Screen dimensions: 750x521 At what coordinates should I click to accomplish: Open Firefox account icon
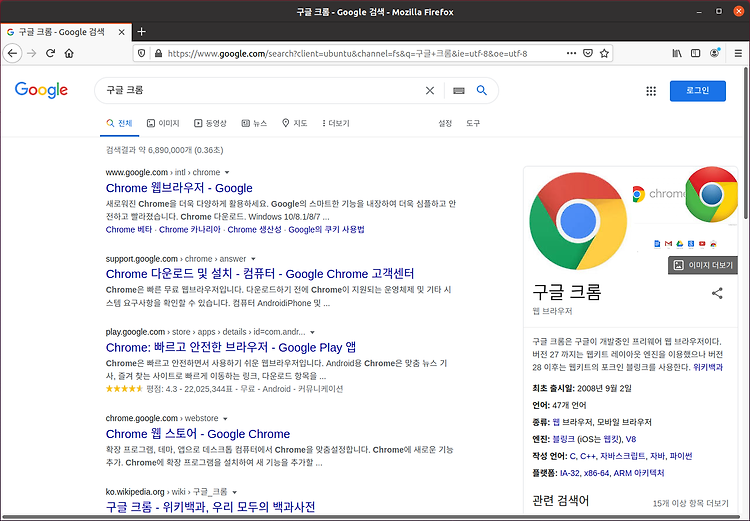pos(715,53)
